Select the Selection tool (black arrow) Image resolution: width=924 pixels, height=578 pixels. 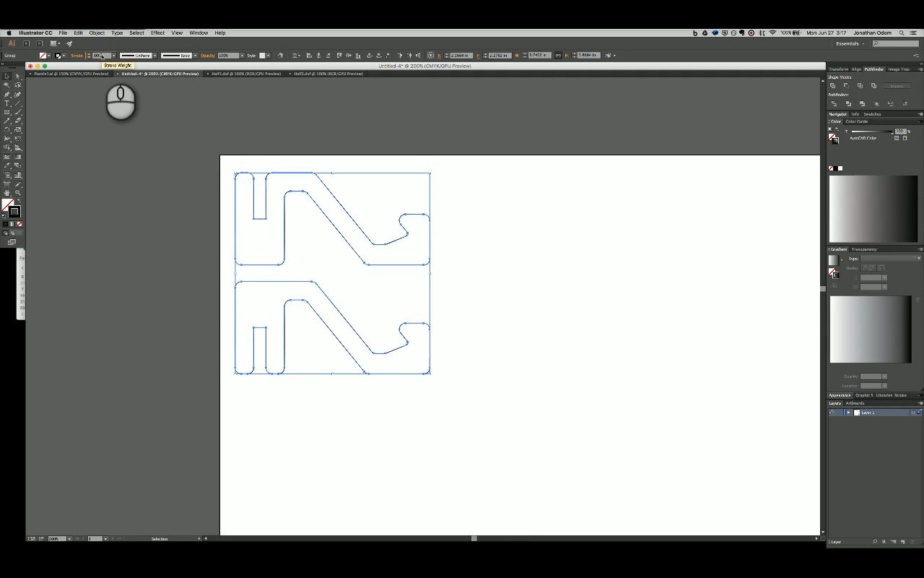[6, 77]
